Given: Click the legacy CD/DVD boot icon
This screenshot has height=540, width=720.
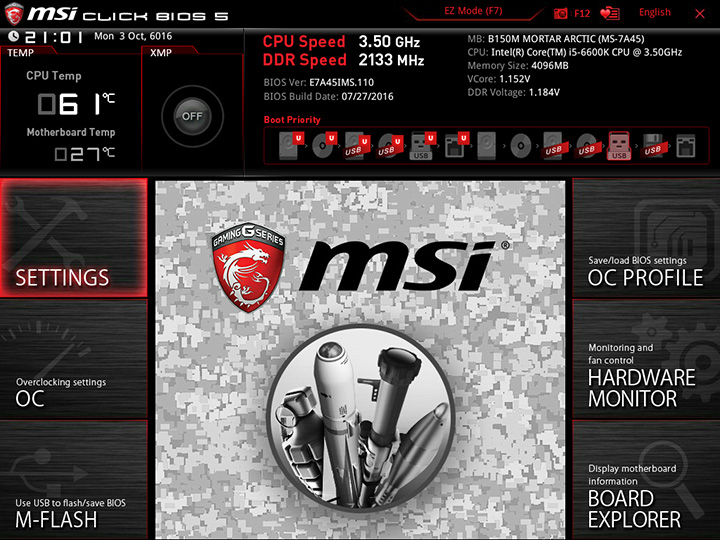Looking at the screenshot, I should pyautogui.click(x=520, y=146).
